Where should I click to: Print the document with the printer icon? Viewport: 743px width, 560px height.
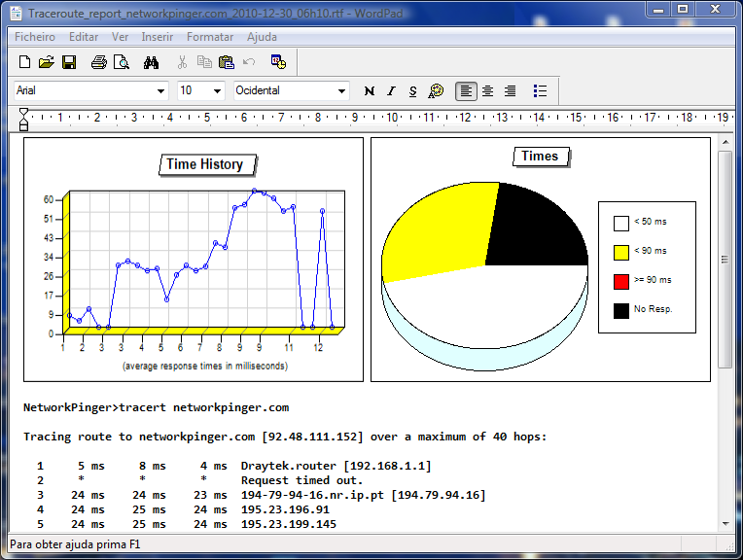[x=98, y=62]
